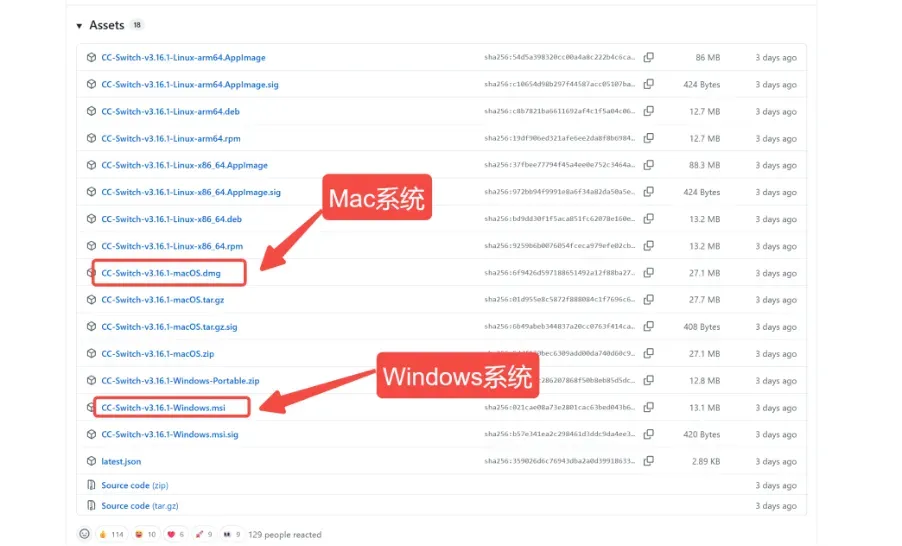Click the package icon beside macOS.zip
This screenshot has width=902, height=546.
[91, 353]
